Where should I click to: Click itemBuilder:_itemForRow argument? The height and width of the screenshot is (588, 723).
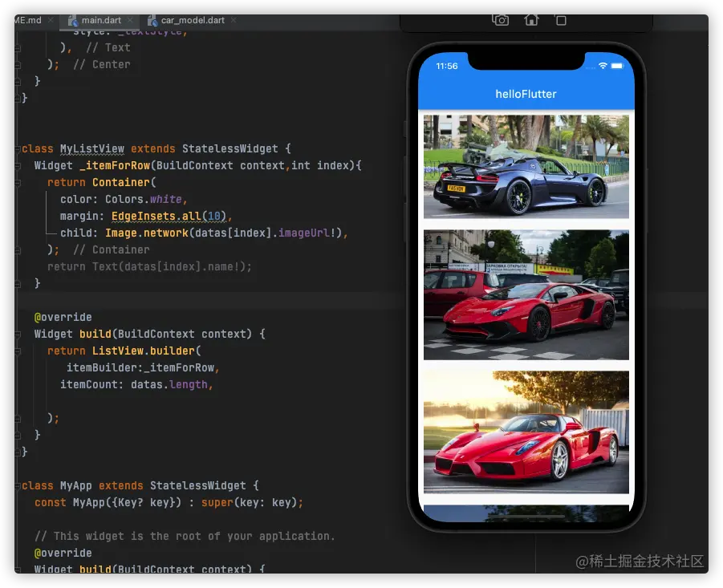[x=140, y=367]
